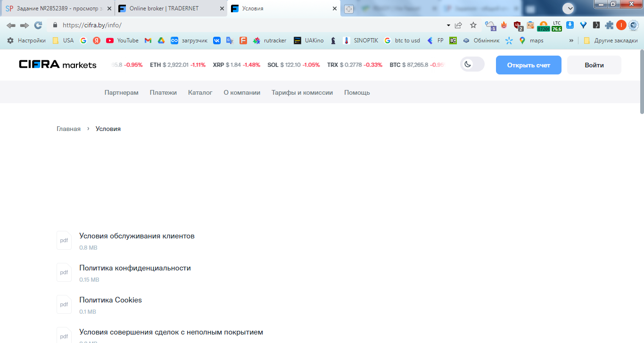The width and height of the screenshot is (644, 343).
Task: Open the Gmail bookmark icon
Action: [148, 41]
